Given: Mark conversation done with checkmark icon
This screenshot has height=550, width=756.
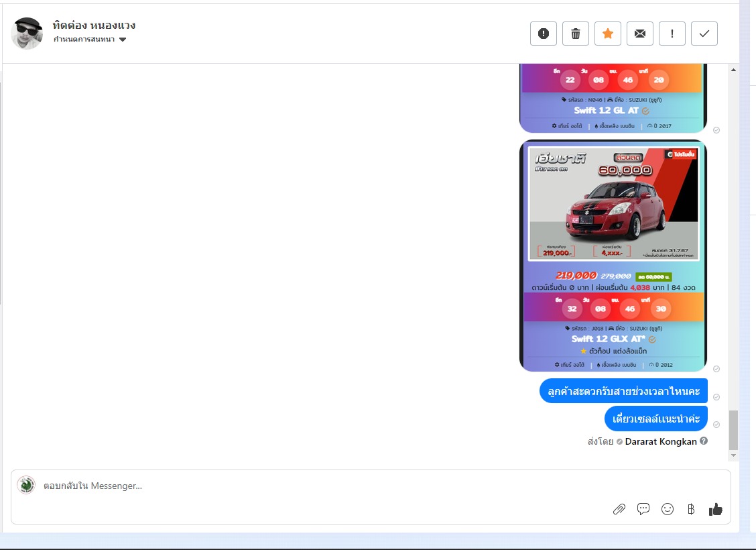Looking at the screenshot, I should (x=704, y=34).
